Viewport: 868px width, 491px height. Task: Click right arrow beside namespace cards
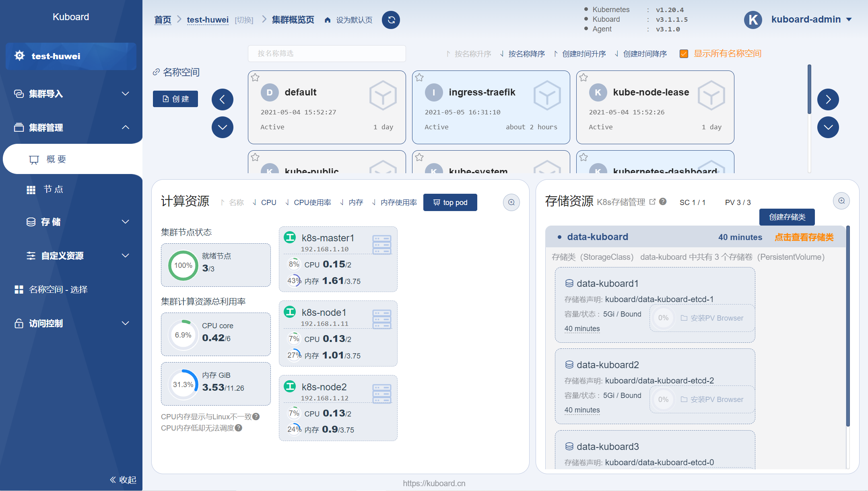(x=828, y=99)
